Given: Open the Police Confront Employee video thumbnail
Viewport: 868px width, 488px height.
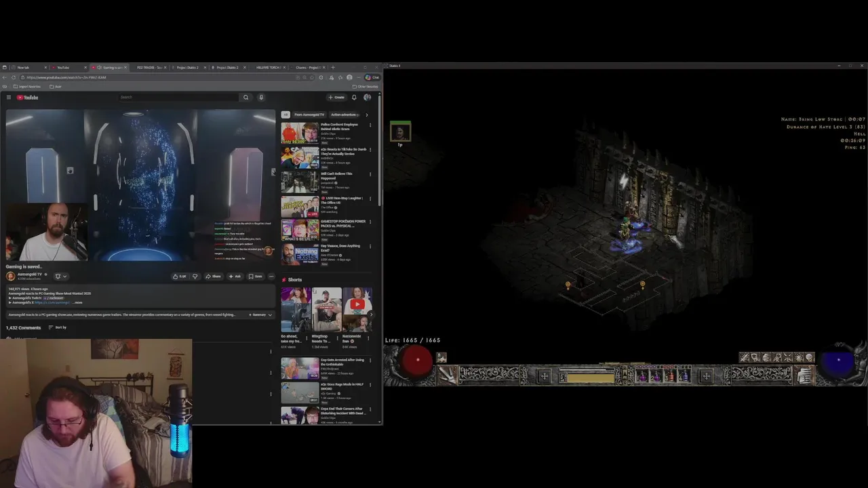Looking at the screenshot, I should 300,133.
